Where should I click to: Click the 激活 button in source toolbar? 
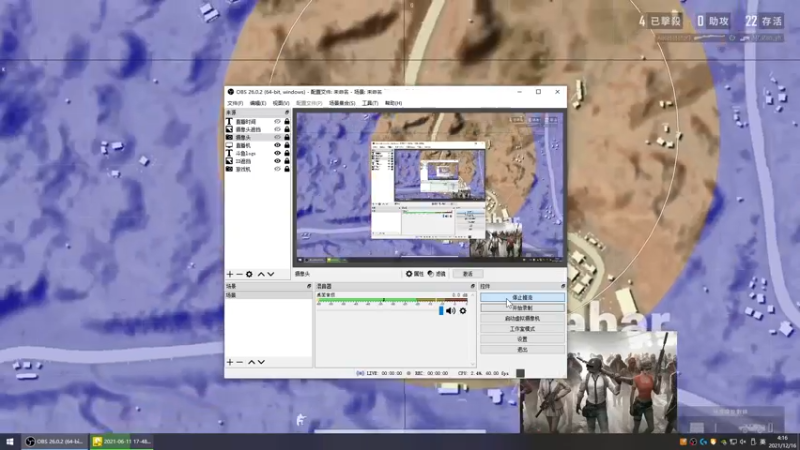click(468, 274)
